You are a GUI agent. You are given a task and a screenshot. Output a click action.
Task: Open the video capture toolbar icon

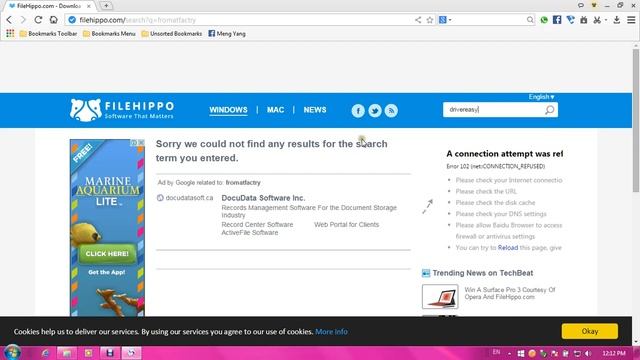(584, 20)
